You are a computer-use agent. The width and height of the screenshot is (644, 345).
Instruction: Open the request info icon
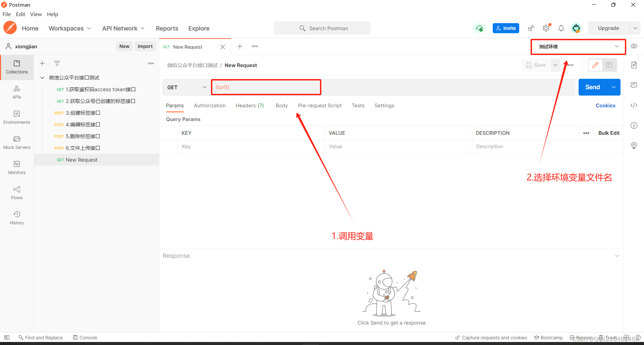[634, 125]
